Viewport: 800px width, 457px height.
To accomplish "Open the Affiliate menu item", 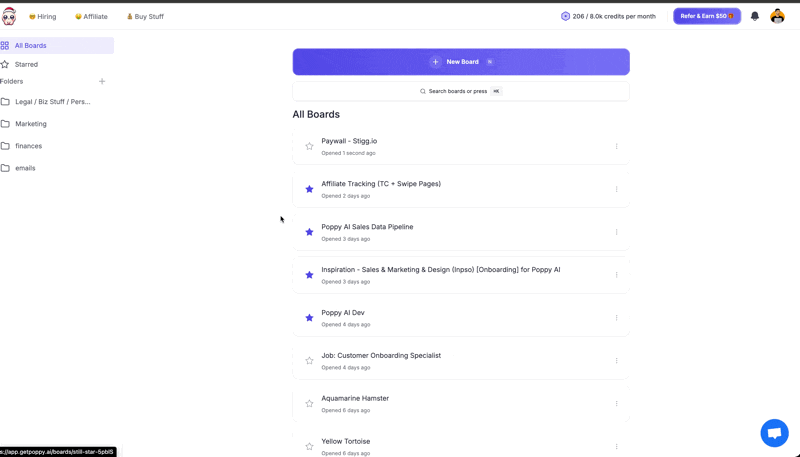I will (x=91, y=16).
